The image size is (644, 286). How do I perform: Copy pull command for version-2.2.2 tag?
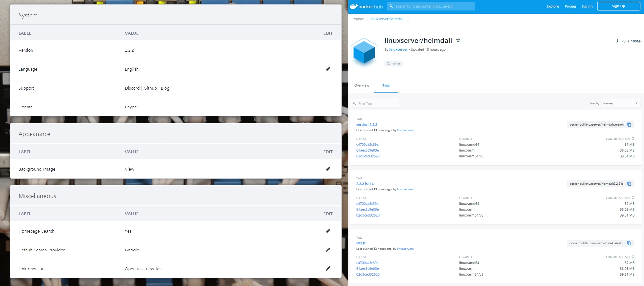pyautogui.click(x=629, y=125)
